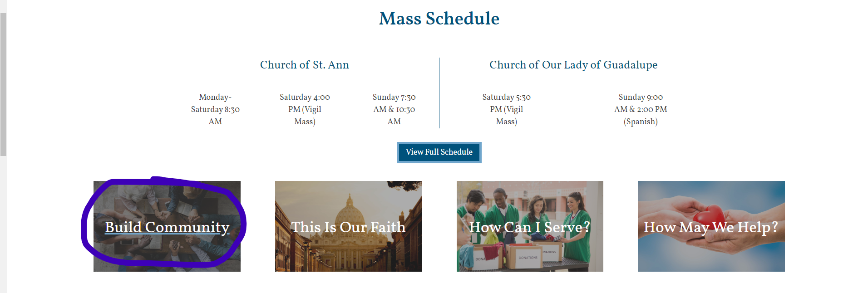The image size is (868, 293).
Task: Click the Saturday 5:30 PM Vigil Mass time
Action: [x=506, y=109]
